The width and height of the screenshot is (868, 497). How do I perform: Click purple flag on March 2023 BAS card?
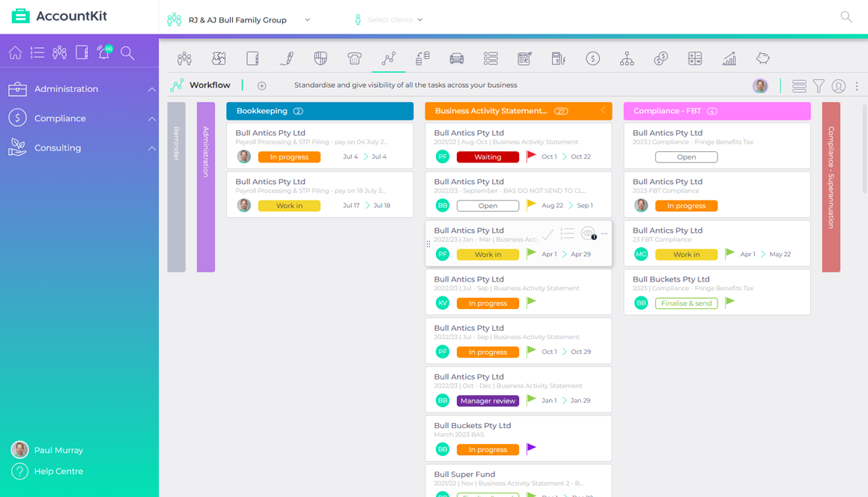pyautogui.click(x=531, y=448)
